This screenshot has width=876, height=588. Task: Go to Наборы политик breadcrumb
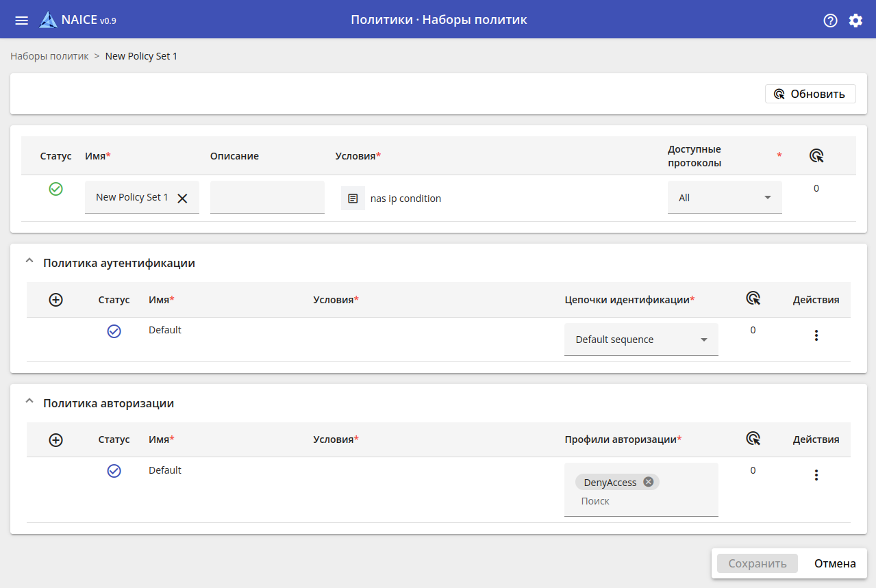click(49, 56)
